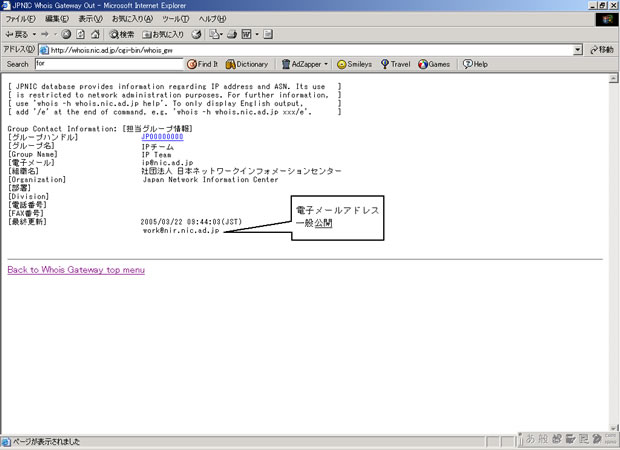Viewport: 620px width, 450px height.
Task: Click the IME CAPS KANA indicator
Action: coord(611,439)
